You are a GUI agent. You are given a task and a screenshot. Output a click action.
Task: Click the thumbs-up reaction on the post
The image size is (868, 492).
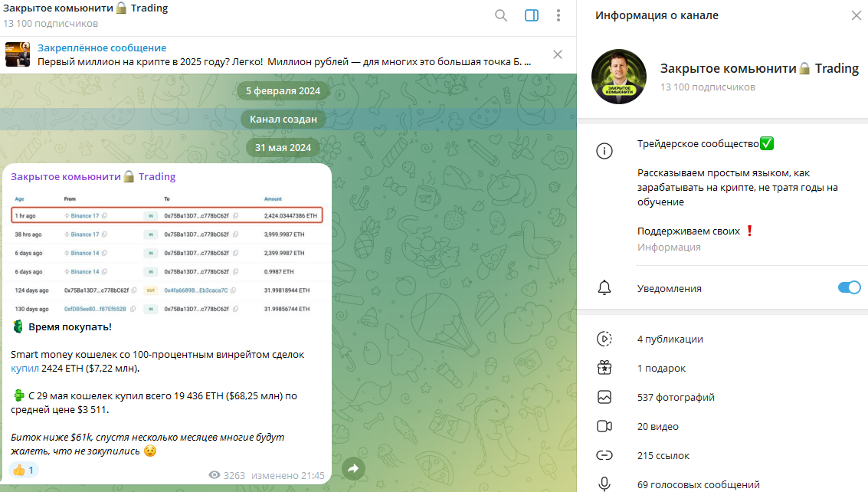(23, 470)
